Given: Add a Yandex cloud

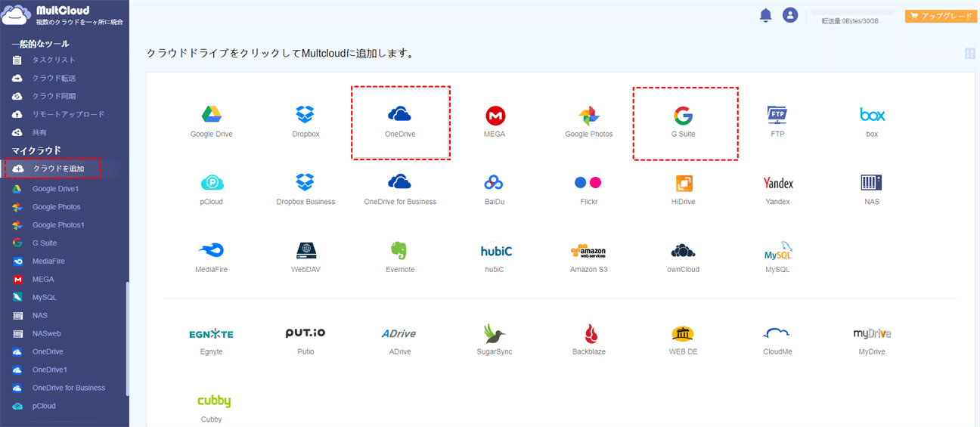Looking at the screenshot, I should pyautogui.click(x=777, y=190).
